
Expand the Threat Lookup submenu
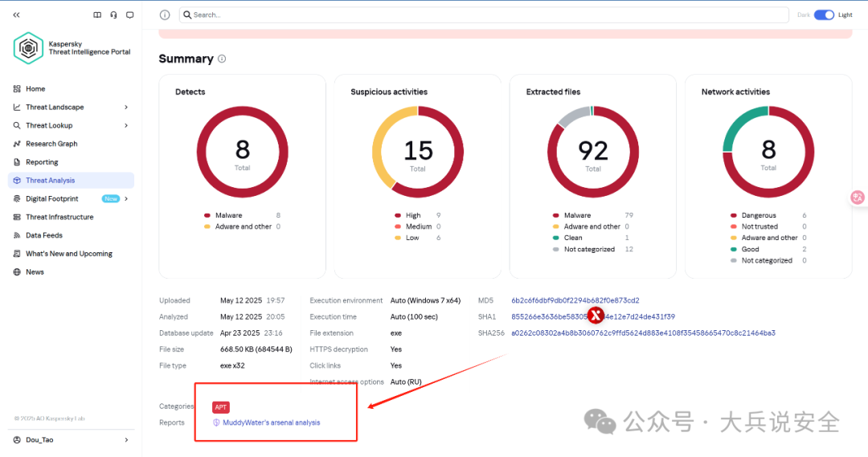point(126,125)
